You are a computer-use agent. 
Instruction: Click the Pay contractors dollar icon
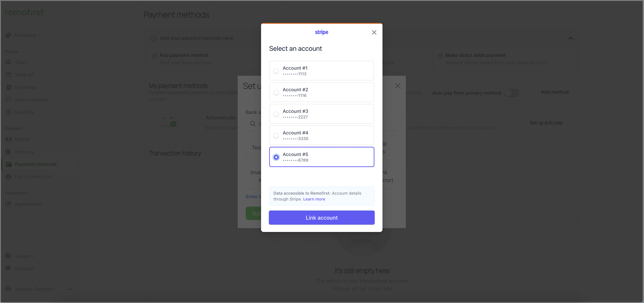coord(9,176)
